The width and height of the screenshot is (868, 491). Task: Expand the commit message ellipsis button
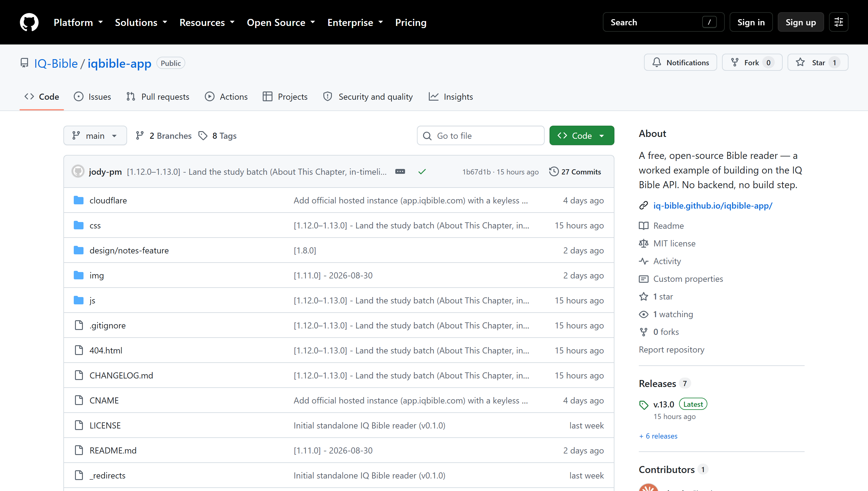point(400,172)
